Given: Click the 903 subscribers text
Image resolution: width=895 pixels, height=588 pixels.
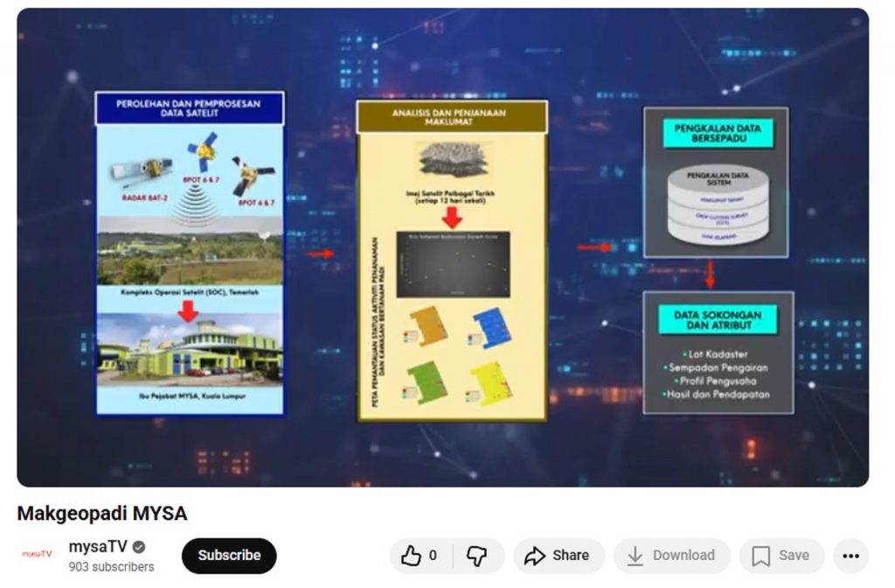Looking at the screenshot, I should 111,567.
